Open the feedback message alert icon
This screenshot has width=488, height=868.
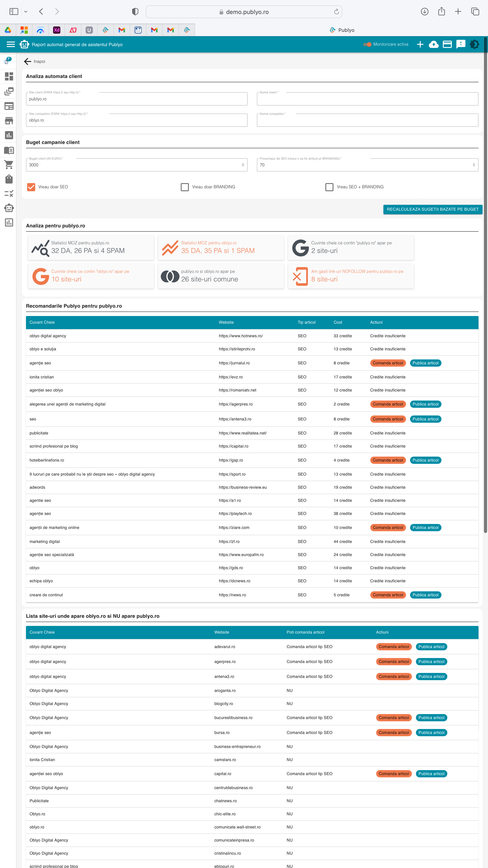click(461, 45)
